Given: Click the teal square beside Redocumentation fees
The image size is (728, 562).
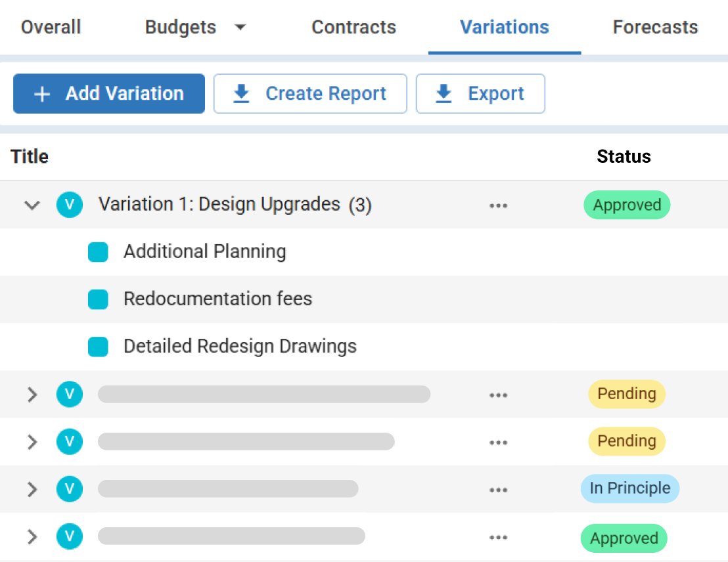Looking at the screenshot, I should 98,299.
